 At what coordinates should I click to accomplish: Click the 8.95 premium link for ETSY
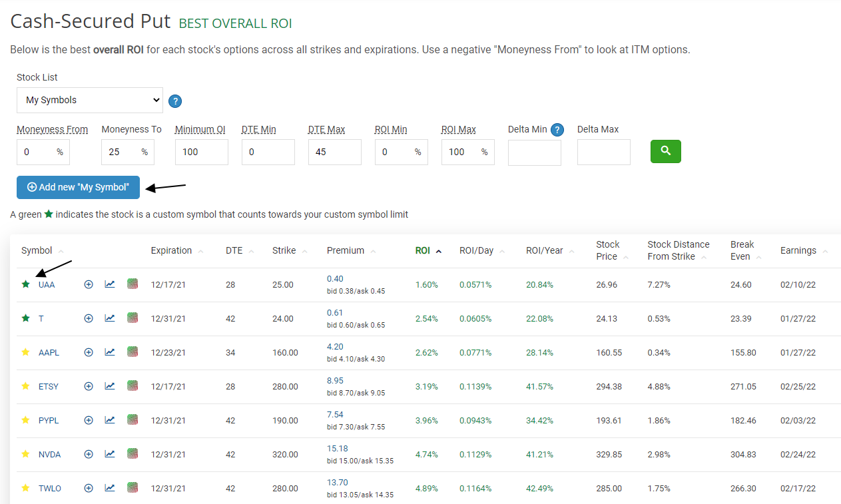point(335,380)
